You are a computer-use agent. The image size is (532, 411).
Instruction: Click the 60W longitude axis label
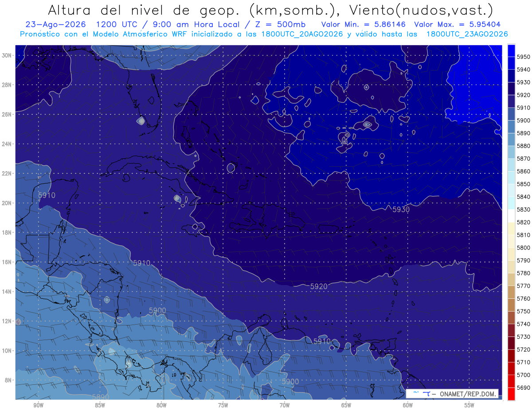[x=408, y=405]
